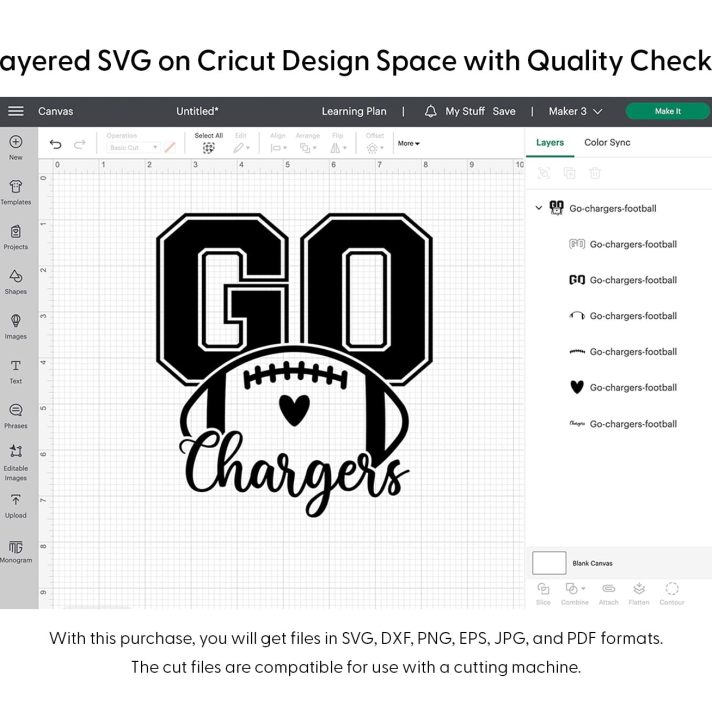Click the Delete trash icon in Layers panel
Screen dimensions: 712x712
pyautogui.click(x=595, y=173)
